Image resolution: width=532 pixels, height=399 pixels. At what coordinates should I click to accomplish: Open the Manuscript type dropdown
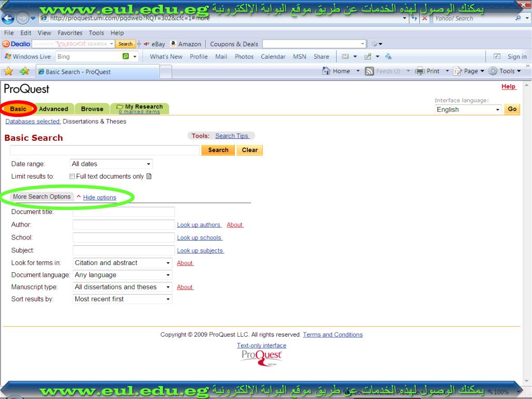pos(123,287)
